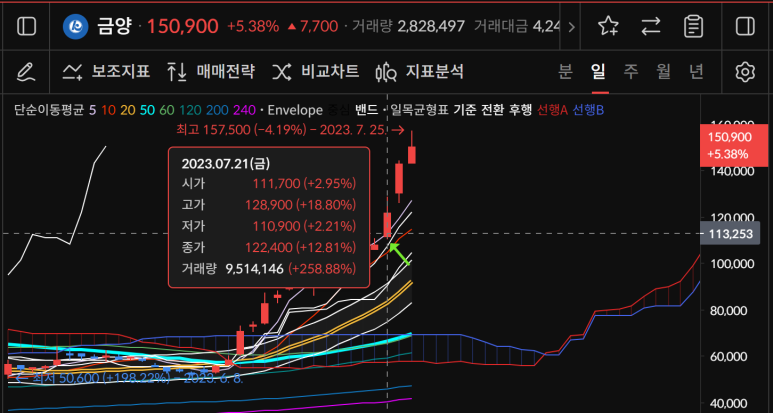This screenshot has width=773, height=413.
Task: Switch to 분 minute interval tab
Action: coord(565,72)
